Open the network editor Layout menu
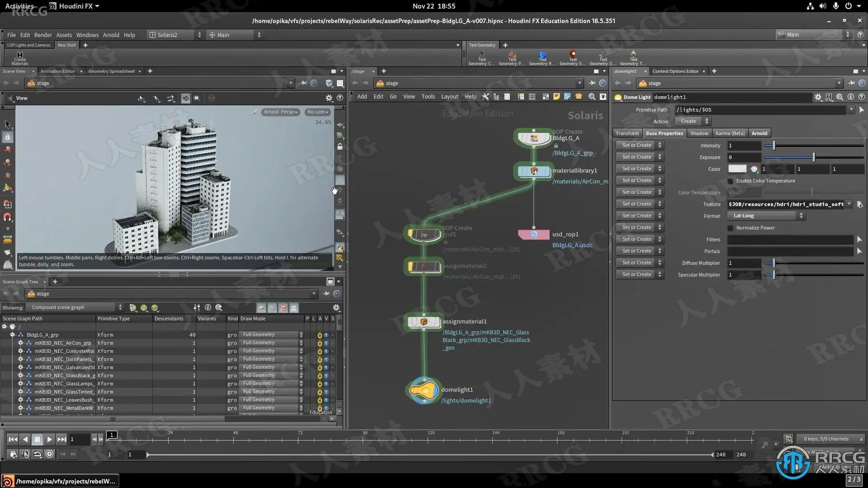Image resolution: width=868 pixels, height=488 pixels. click(x=449, y=97)
